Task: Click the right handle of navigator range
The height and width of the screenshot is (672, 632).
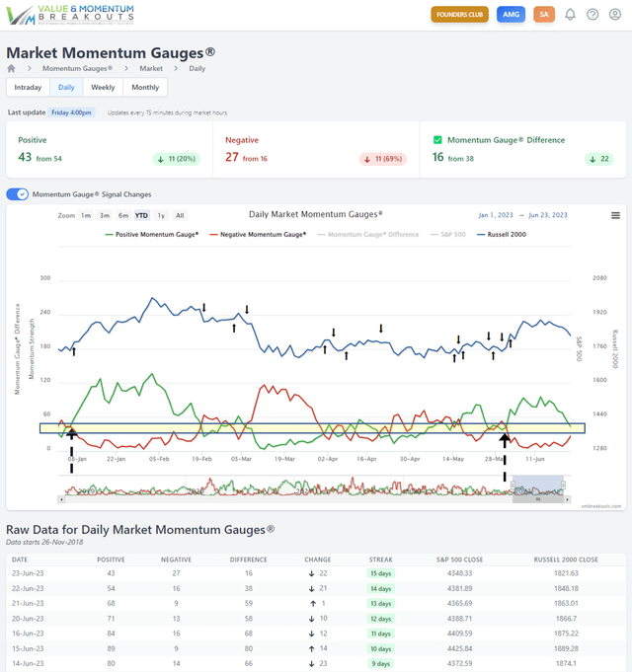Action: click(x=564, y=485)
